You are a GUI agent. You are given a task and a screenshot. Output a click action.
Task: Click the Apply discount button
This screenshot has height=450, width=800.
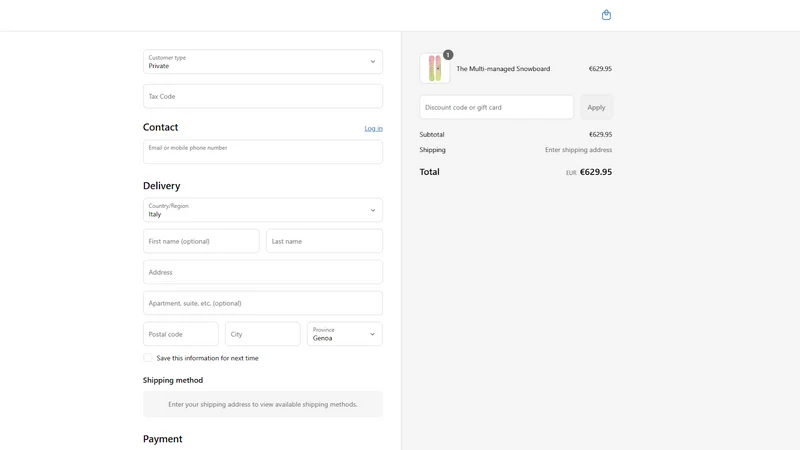click(596, 107)
